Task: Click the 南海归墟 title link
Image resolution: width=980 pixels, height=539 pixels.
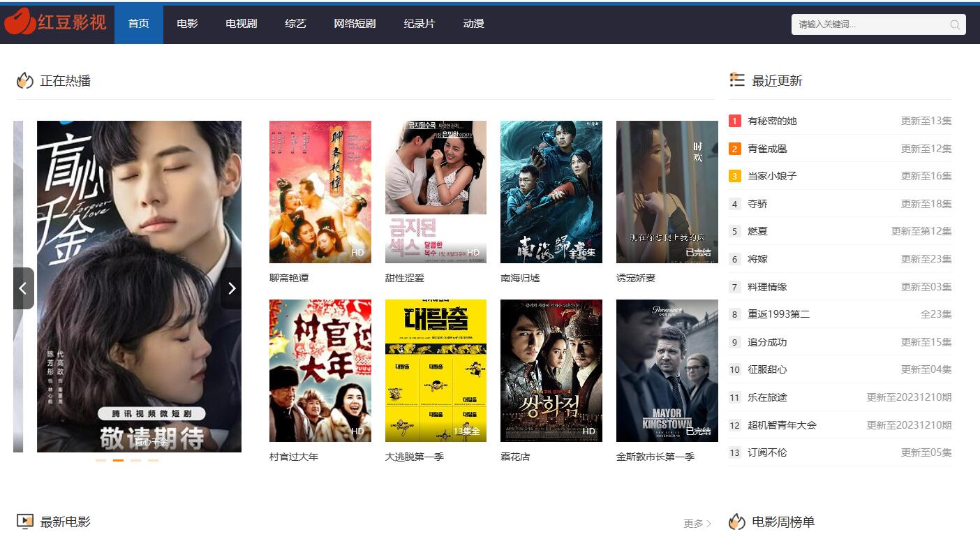Action: tap(520, 278)
